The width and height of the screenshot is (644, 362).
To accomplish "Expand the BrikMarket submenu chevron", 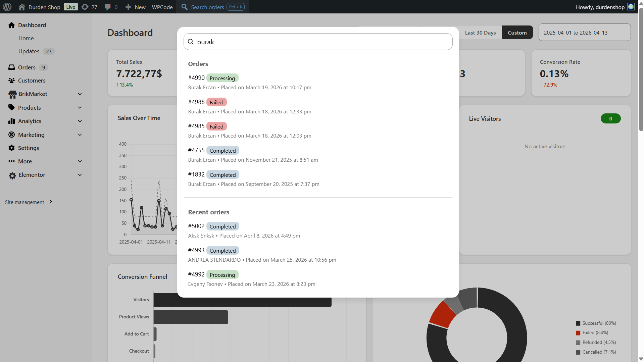I will [x=80, y=94].
